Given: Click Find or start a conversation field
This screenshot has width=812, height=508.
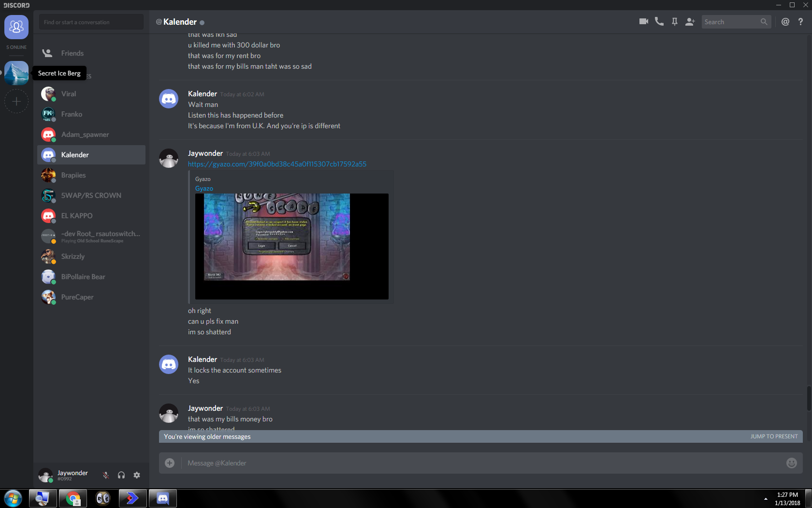Looking at the screenshot, I should (91, 22).
